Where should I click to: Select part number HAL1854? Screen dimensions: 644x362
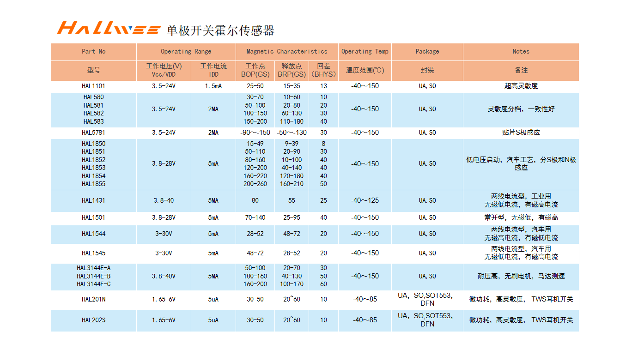tap(94, 176)
